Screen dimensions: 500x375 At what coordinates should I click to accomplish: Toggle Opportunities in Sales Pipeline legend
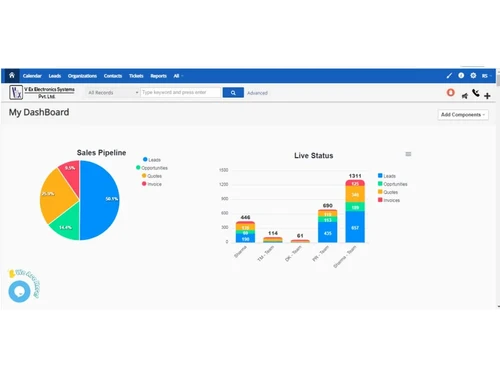152,168
